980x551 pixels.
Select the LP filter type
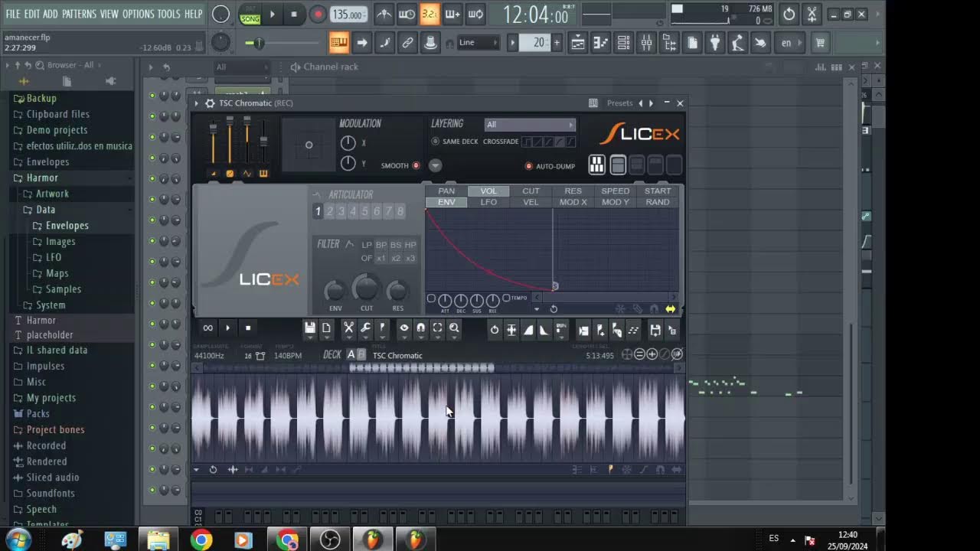(x=367, y=245)
